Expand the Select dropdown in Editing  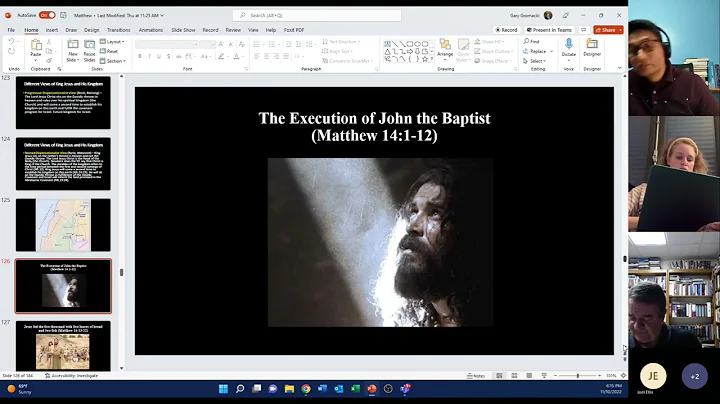click(534, 61)
